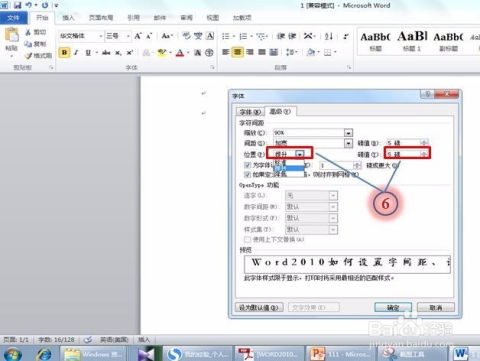Toggle the document grid alignment checkbox

(247, 174)
